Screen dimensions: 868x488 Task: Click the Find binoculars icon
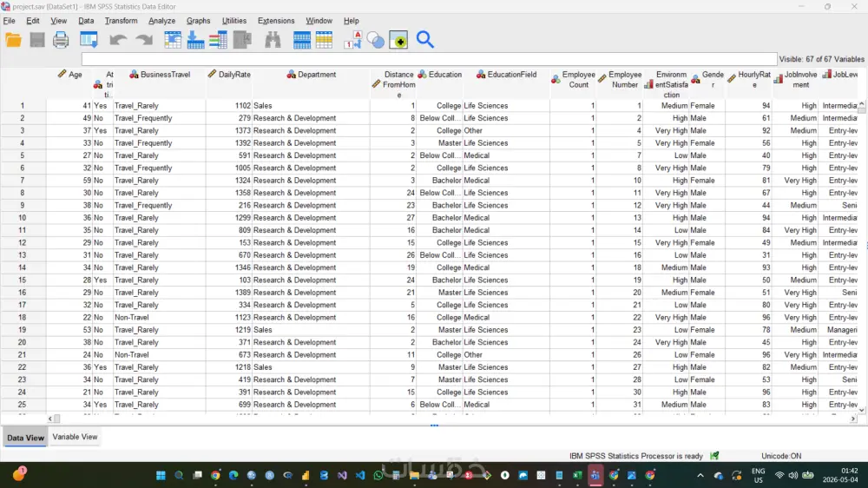tap(273, 40)
